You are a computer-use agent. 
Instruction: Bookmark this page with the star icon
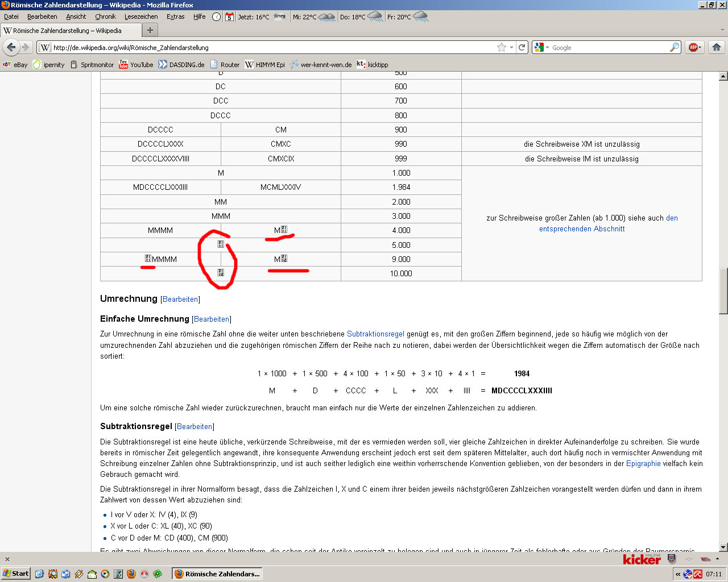click(x=501, y=47)
